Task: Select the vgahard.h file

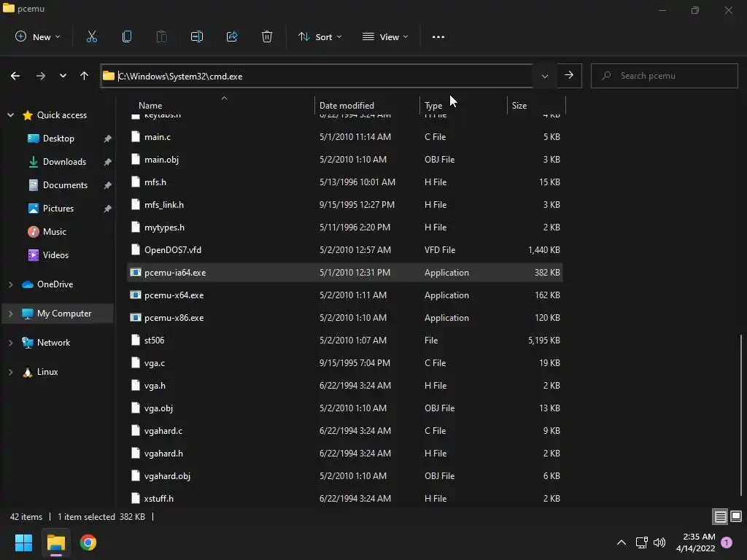Action: (x=345, y=454)
